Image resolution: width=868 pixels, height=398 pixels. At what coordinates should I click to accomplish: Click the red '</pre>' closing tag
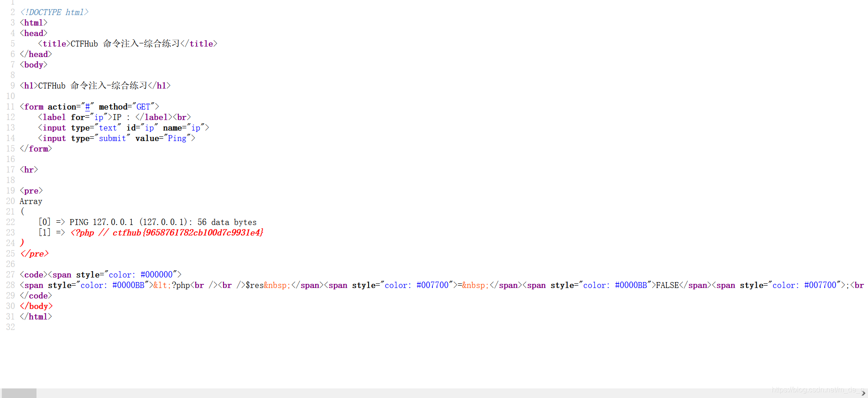34,254
